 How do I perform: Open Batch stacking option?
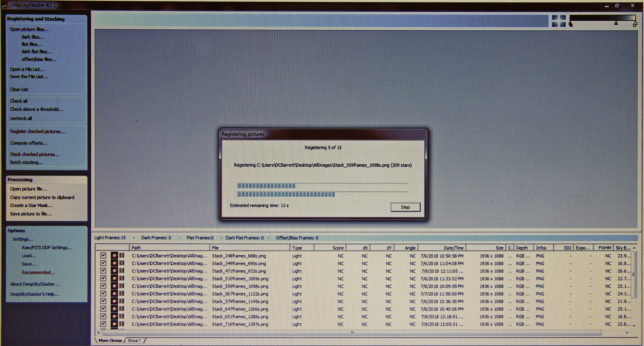tap(26, 163)
